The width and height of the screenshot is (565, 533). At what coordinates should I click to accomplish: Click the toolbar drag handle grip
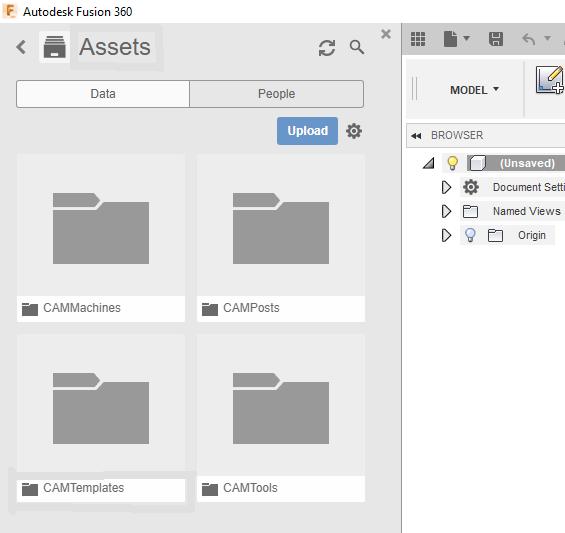(x=414, y=88)
